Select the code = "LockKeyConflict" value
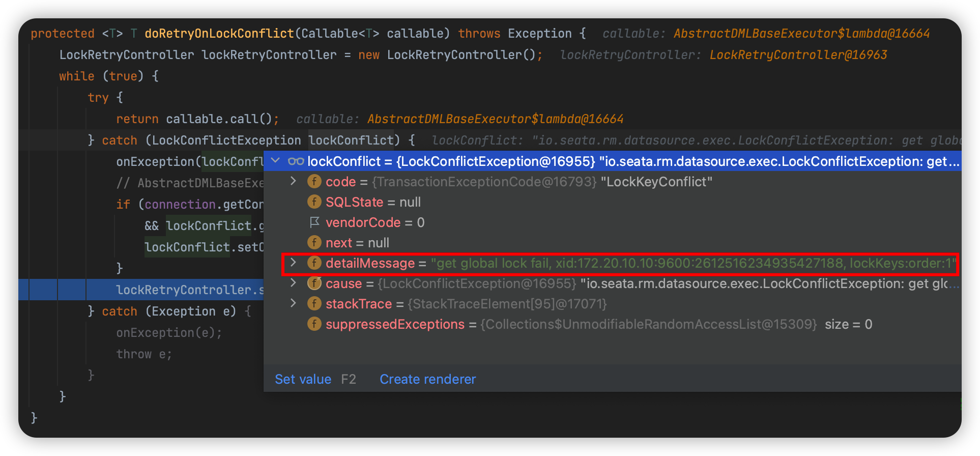Image resolution: width=980 pixels, height=456 pixels. click(656, 182)
